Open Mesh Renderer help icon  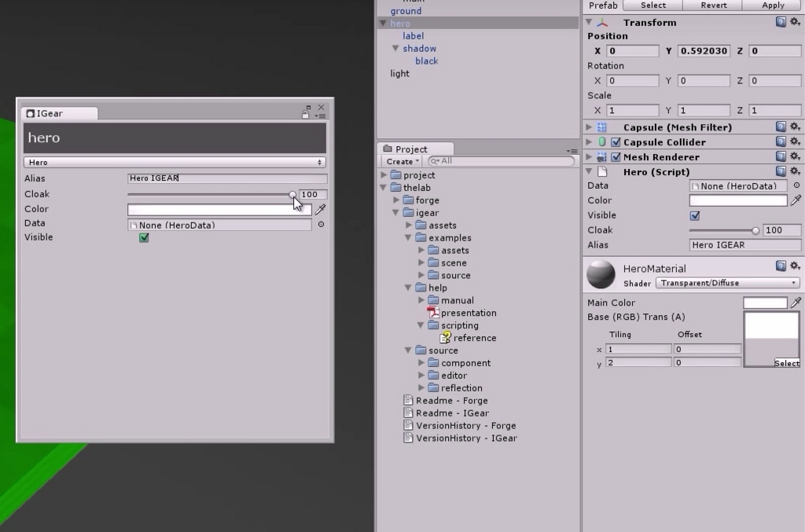tap(781, 156)
